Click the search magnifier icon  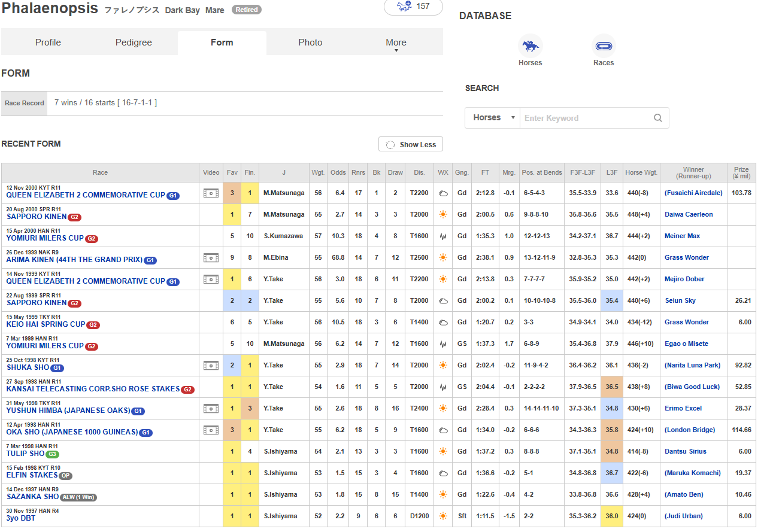(x=658, y=118)
